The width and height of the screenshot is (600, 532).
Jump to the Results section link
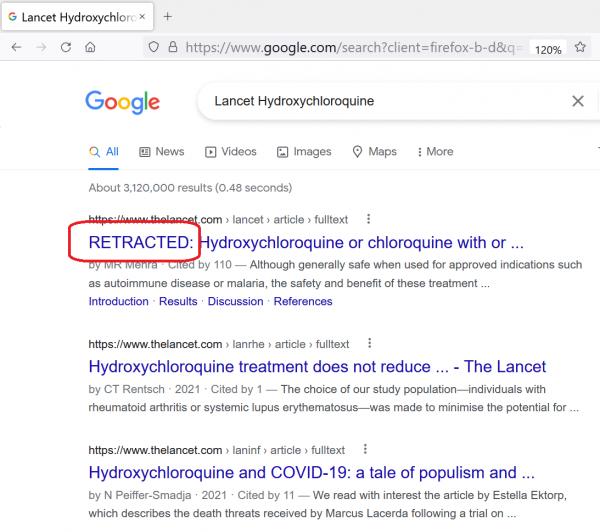(x=178, y=302)
